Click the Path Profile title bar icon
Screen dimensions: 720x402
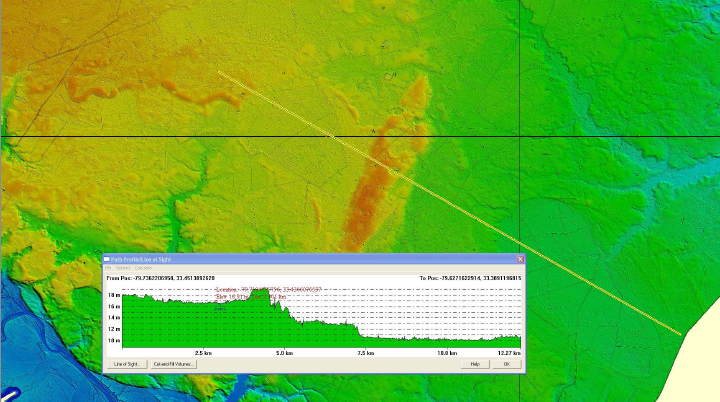[x=108, y=259]
